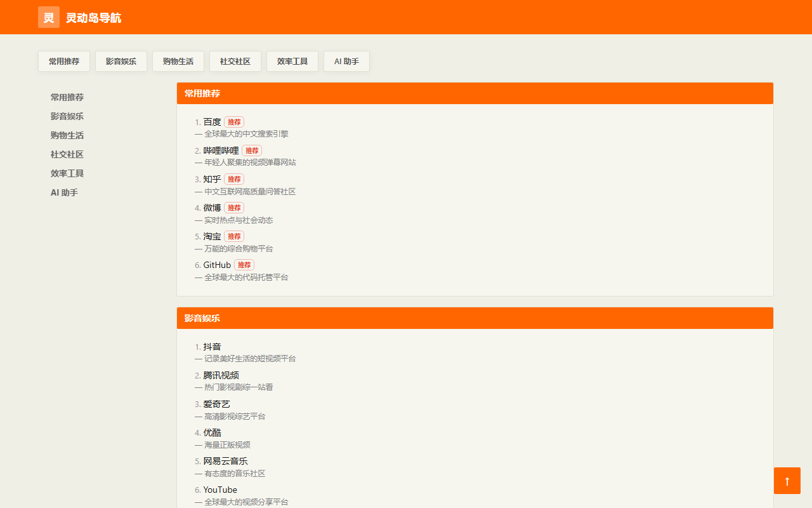Click the 推荐 badge next to GitHub
The height and width of the screenshot is (508, 812).
tap(244, 265)
